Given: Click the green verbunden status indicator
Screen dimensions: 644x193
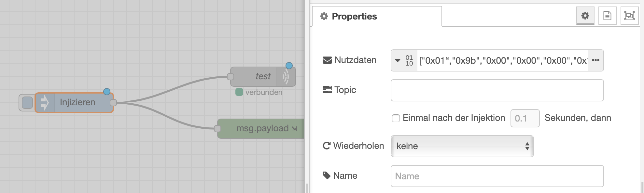Looking at the screenshot, I should coord(239,92).
